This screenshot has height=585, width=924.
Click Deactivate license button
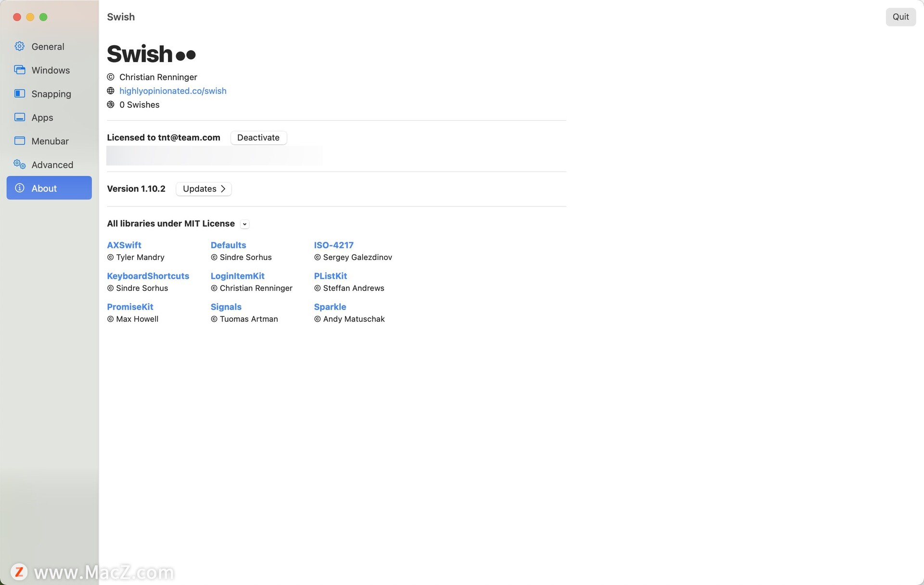coord(258,138)
